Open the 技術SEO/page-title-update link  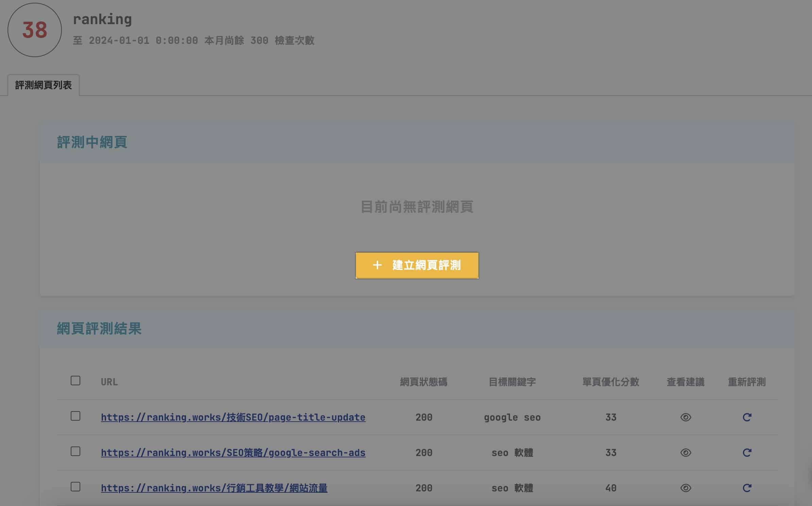pyautogui.click(x=233, y=417)
